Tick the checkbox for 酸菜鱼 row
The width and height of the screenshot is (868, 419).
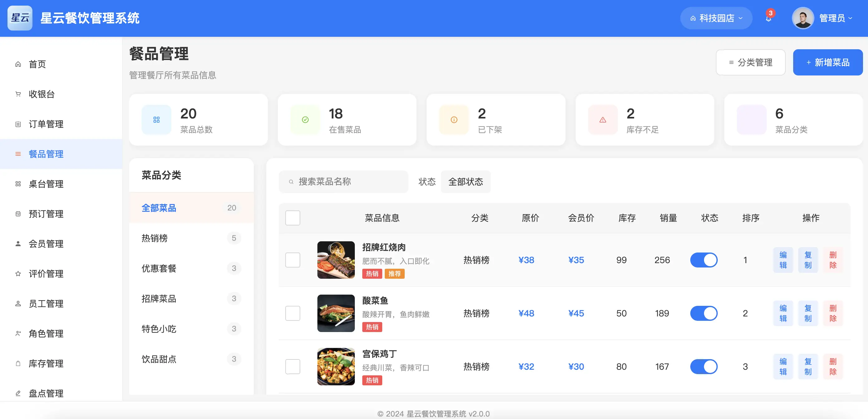(x=292, y=313)
